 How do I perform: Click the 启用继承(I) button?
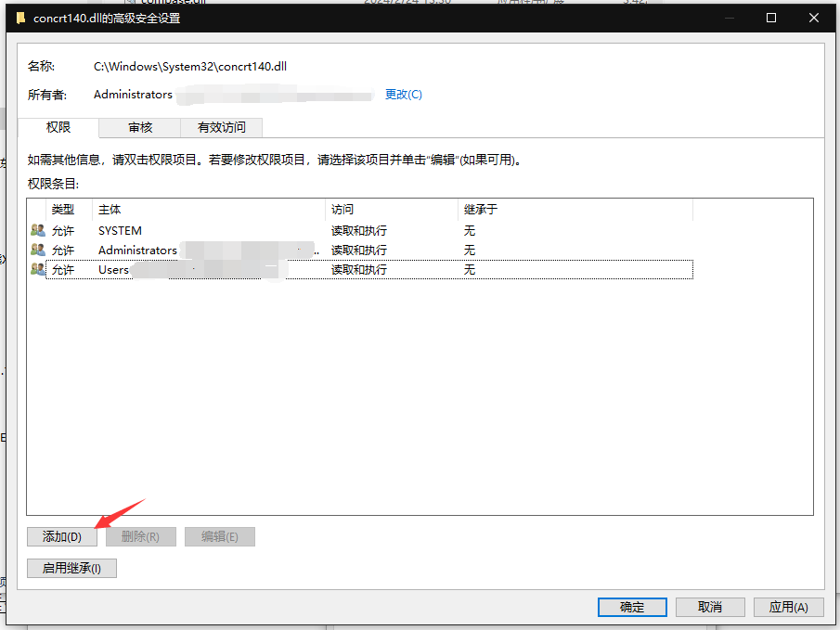(x=71, y=568)
